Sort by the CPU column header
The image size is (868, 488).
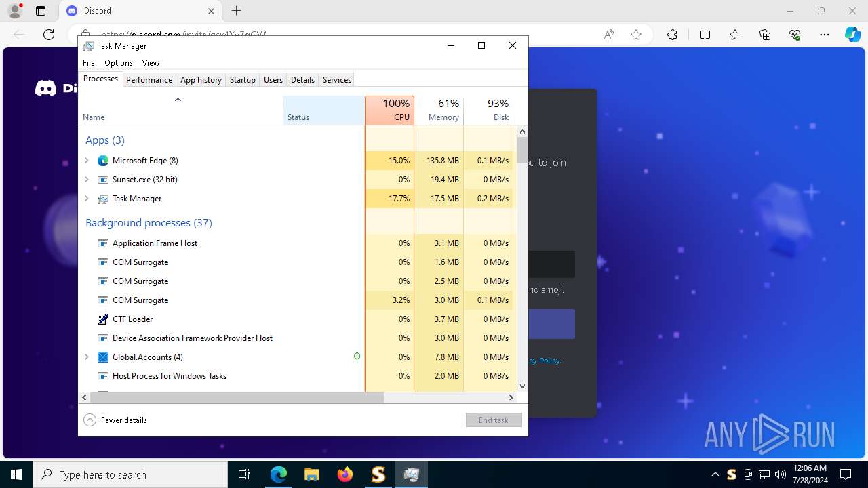(389, 110)
